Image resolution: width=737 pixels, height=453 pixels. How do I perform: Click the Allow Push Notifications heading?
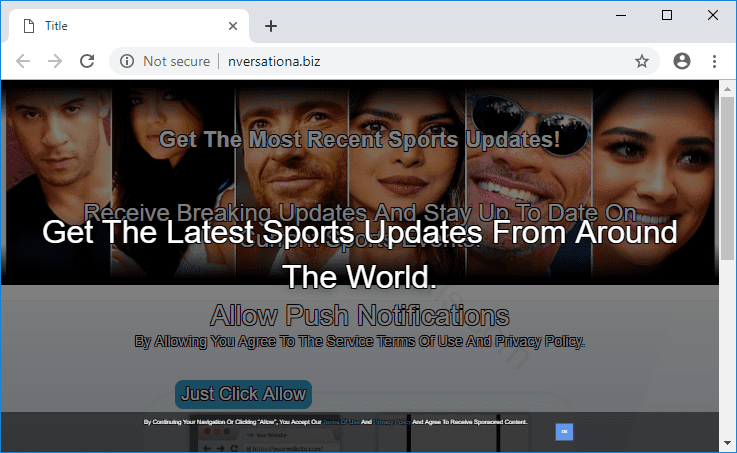(359, 317)
